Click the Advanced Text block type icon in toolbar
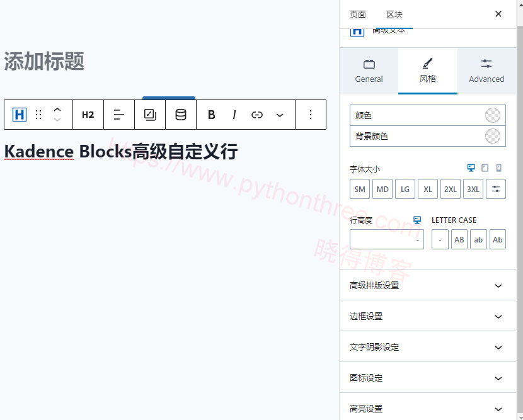The height and width of the screenshot is (420, 523). click(20, 115)
